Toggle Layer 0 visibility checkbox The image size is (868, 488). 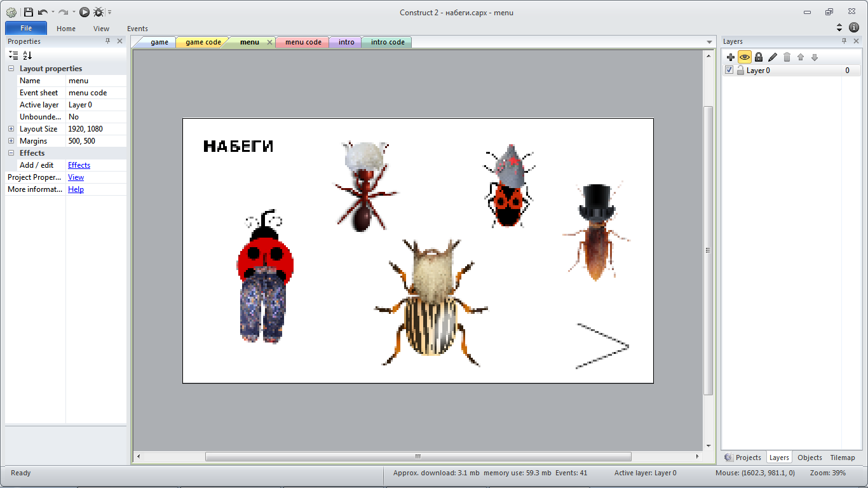(x=729, y=71)
